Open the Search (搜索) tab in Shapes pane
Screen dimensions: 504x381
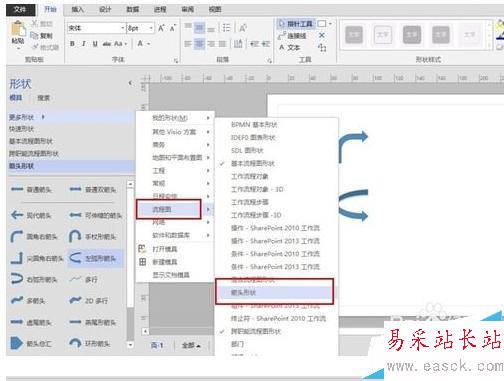coord(43,98)
